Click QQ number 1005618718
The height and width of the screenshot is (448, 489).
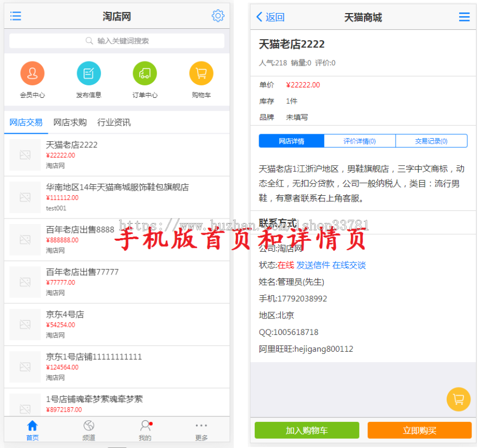pos(296,332)
